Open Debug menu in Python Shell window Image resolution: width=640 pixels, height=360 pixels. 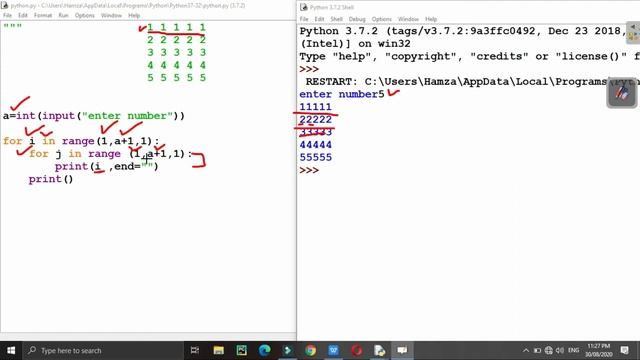[x=357, y=19]
